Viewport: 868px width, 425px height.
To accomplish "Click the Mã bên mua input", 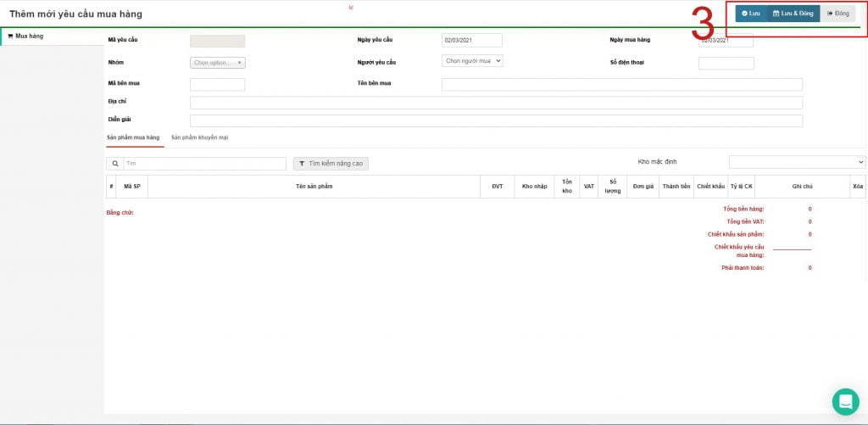I will coord(218,84).
